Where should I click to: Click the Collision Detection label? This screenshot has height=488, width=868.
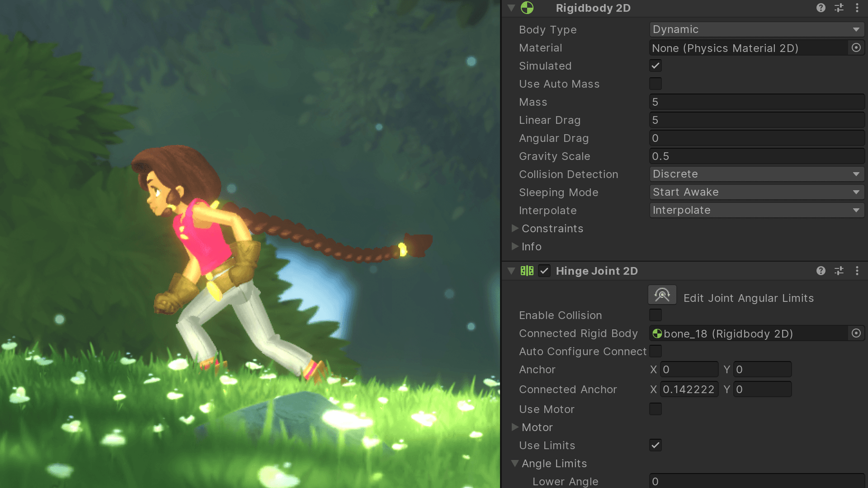click(569, 174)
